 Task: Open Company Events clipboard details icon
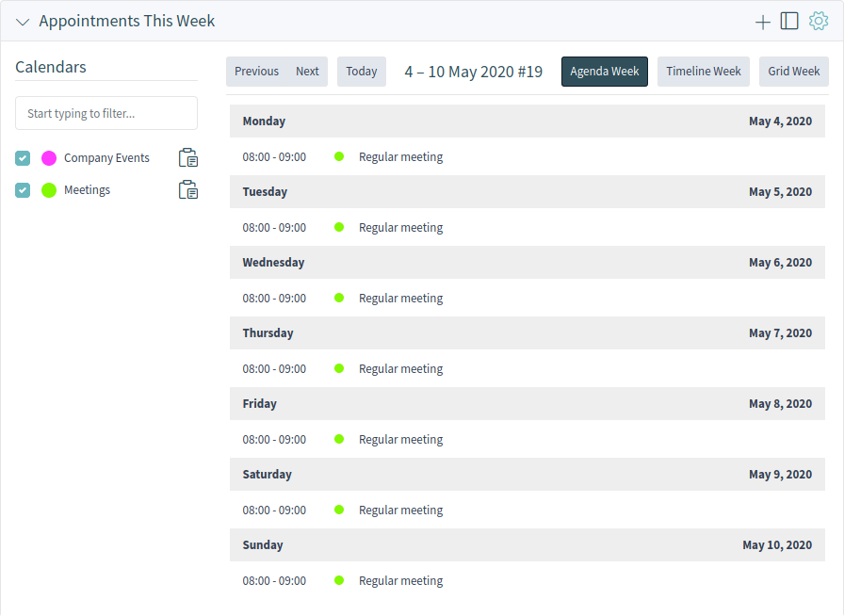[x=188, y=158]
